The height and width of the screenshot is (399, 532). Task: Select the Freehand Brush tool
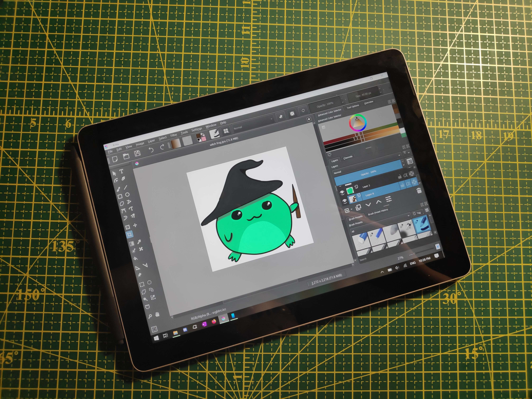point(118,189)
